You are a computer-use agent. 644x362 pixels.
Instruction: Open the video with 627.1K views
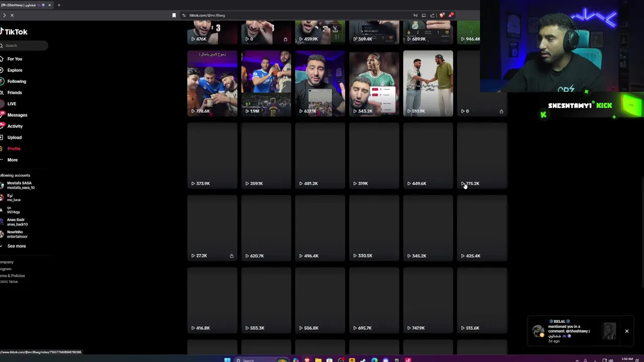[x=320, y=83]
